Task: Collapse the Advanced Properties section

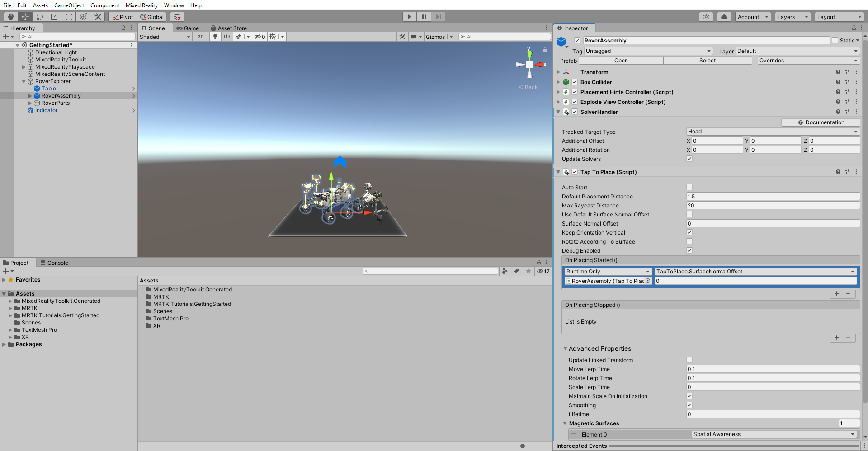Action: 565,348
